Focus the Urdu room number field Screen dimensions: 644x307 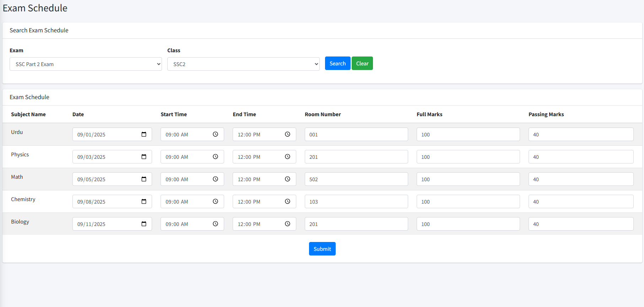[356, 134]
